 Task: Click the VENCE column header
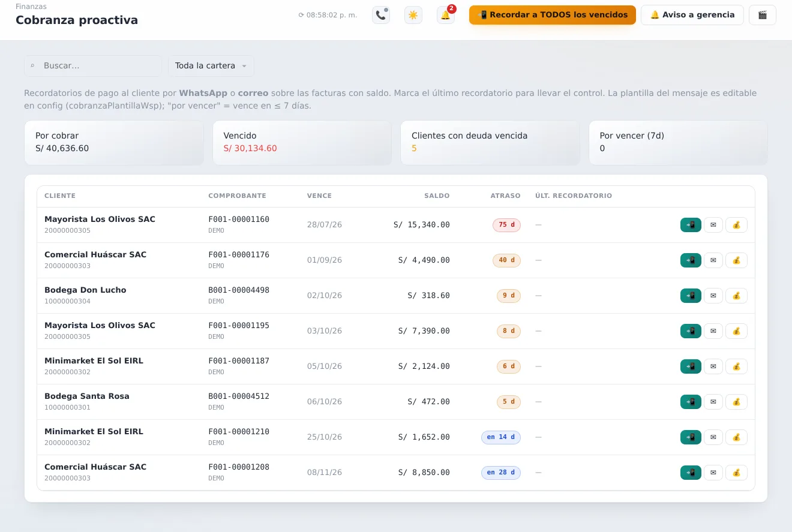(x=319, y=196)
